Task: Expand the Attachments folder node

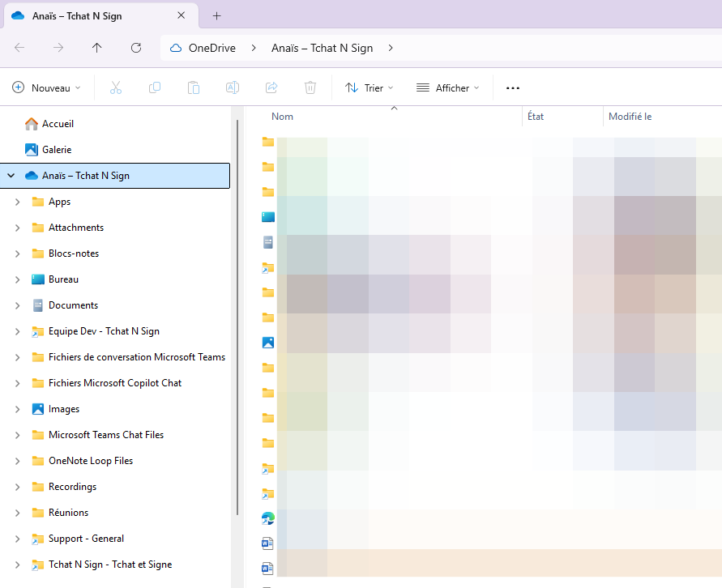Action: pyautogui.click(x=18, y=228)
